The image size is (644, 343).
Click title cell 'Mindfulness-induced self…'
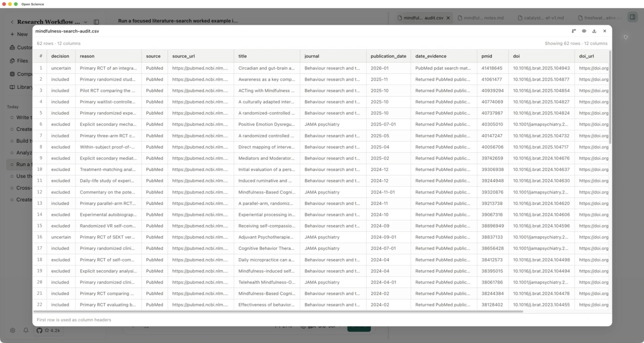[266, 271]
